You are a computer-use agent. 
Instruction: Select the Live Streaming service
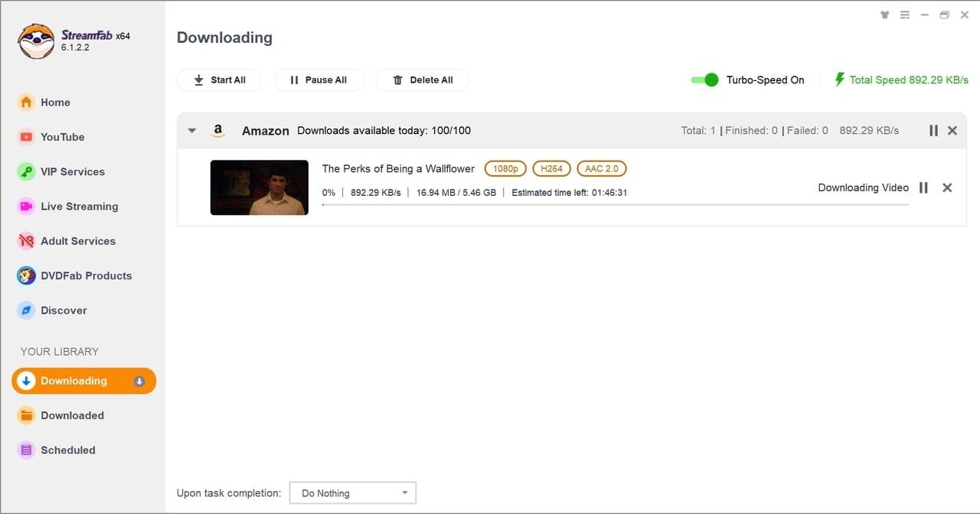(x=79, y=206)
